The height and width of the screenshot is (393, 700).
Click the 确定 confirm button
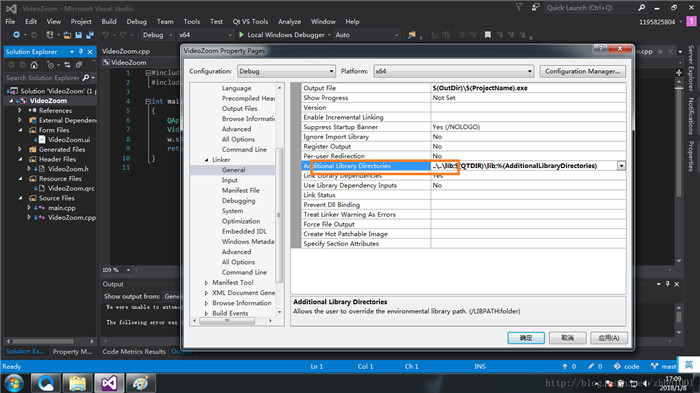click(x=526, y=338)
